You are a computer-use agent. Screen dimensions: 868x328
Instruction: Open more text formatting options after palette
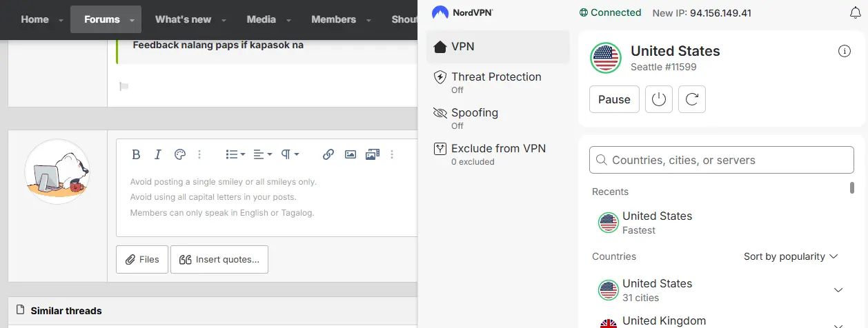[x=199, y=154]
